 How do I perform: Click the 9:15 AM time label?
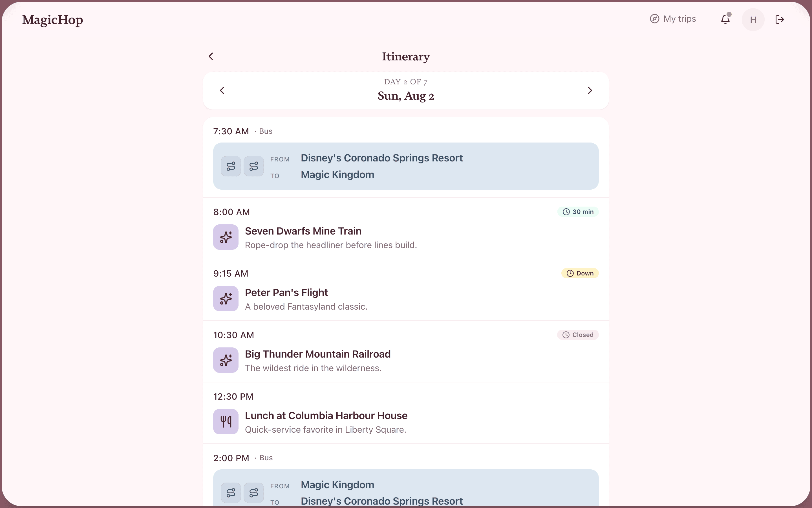(x=231, y=273)
